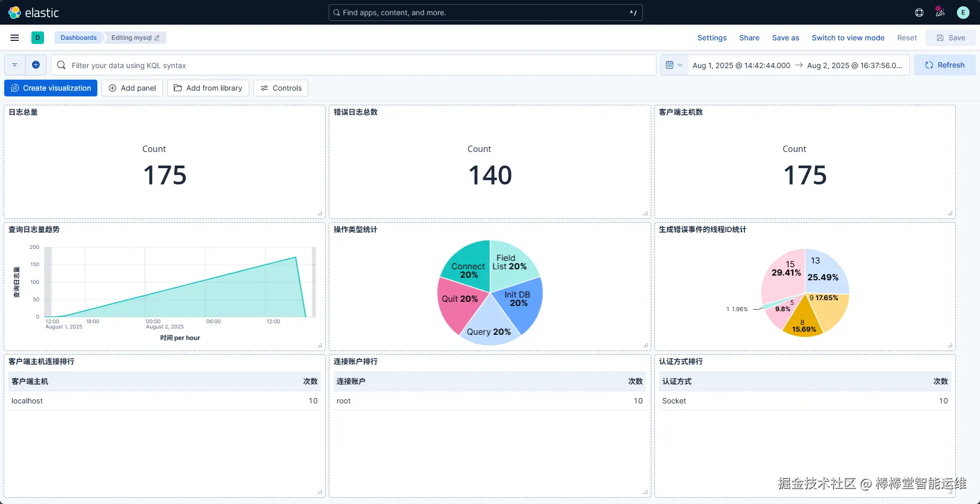Open the Controls menu

[x=281, y=88]
